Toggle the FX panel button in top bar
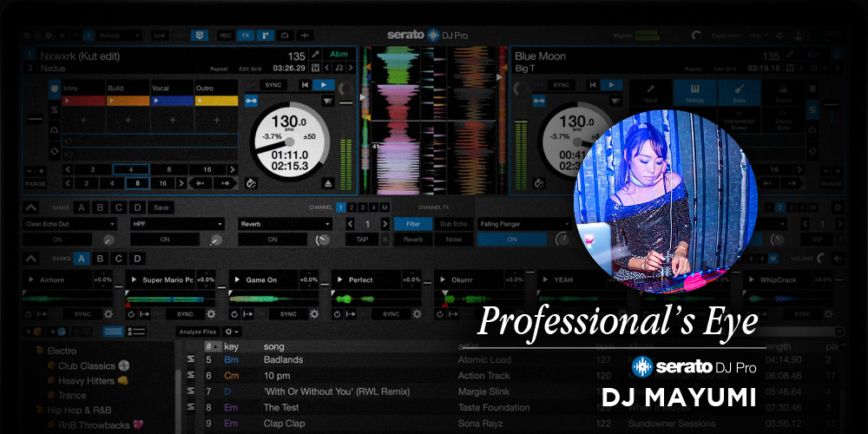Viewport: 868px width, 434px height. 246,36
